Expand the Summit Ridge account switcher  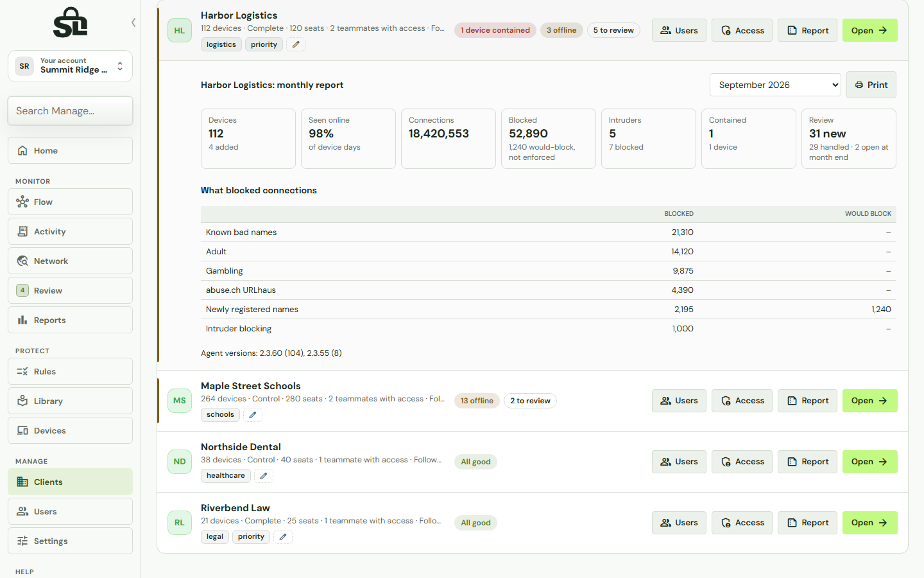point(70,66)
